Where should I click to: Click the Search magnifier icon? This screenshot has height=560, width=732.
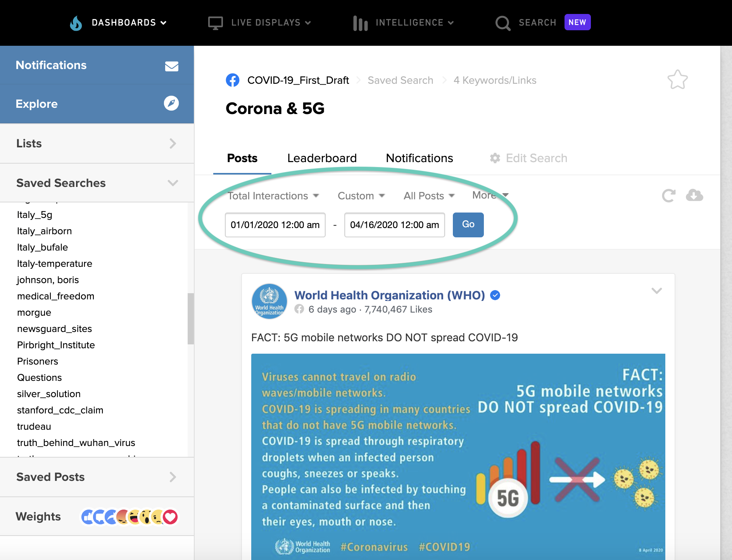pyautogui.click(x=503, y=23)
